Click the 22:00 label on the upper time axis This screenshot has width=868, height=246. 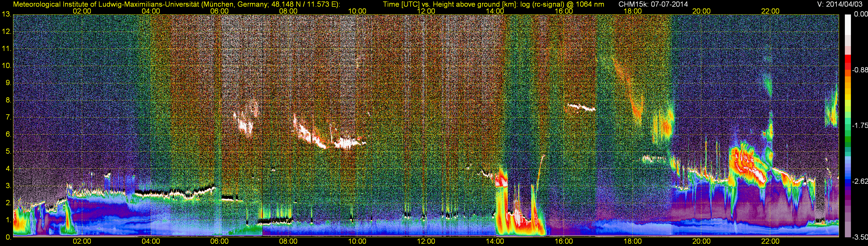click(x=770, y=11)
